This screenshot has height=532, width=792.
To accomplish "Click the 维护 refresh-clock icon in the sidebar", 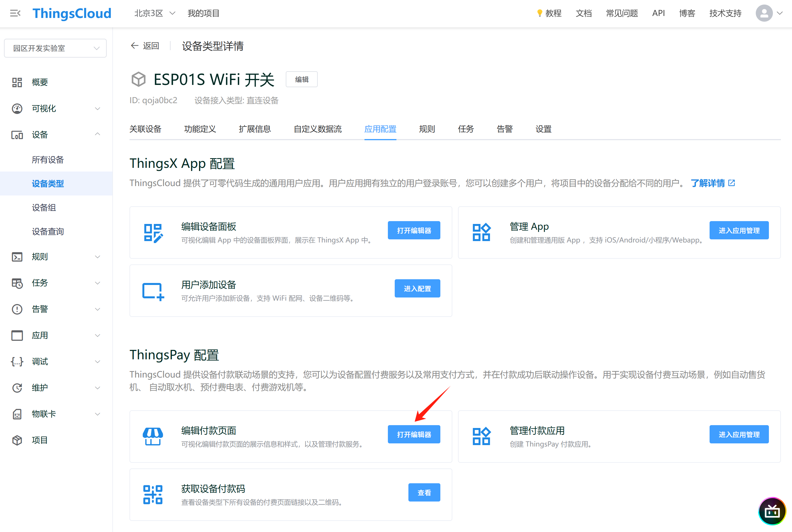I will coord(17,388).
